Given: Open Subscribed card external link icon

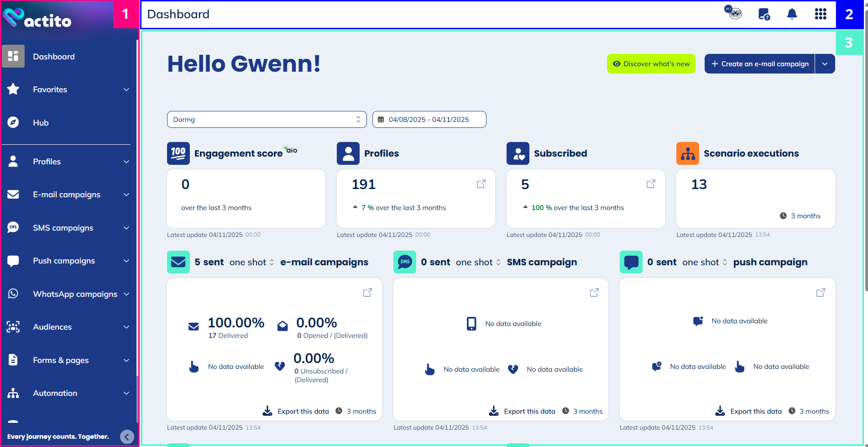Looking at the screenshot, I should 651,184.
